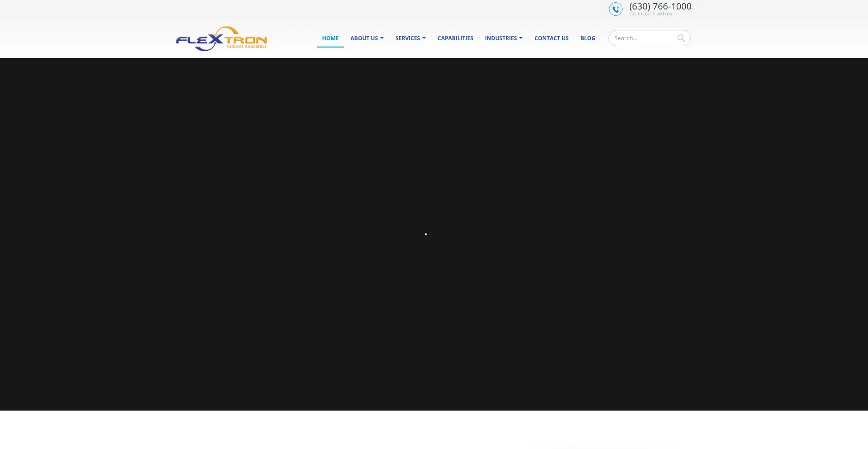Open the Capabilities page
The height and width of the screenshot is (449, 868).
[x=455, y=38]
